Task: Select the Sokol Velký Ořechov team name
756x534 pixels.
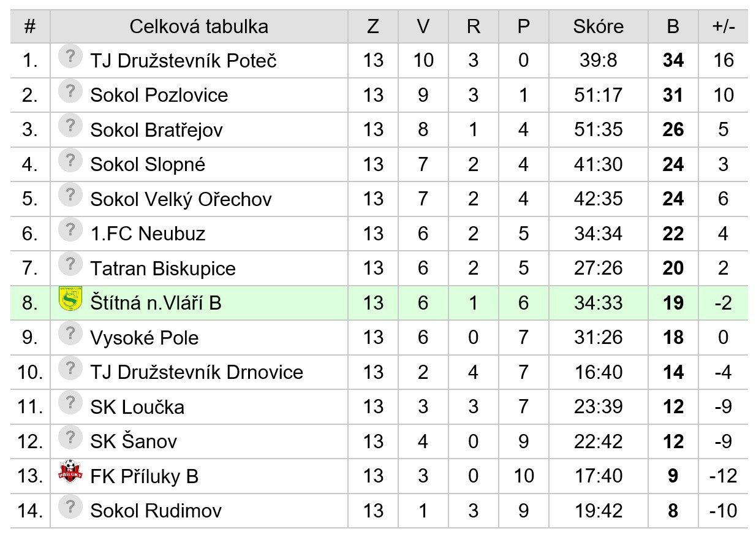Action: pos(181,199)
